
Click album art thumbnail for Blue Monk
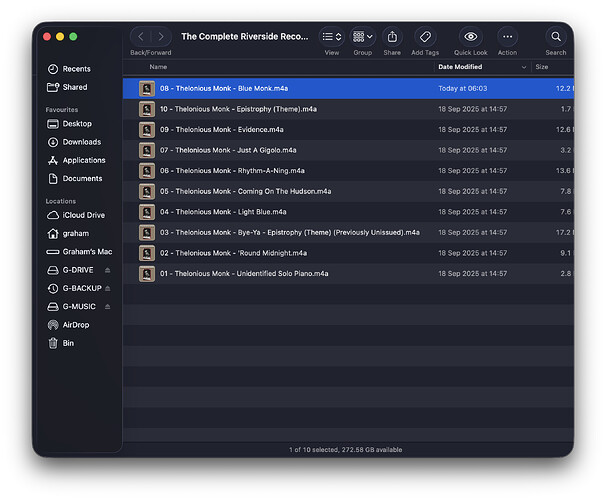[x=147, y=89]
